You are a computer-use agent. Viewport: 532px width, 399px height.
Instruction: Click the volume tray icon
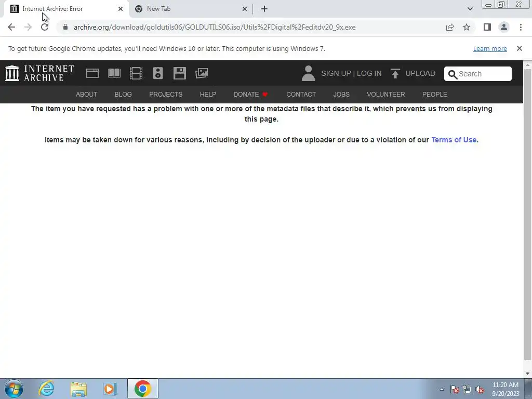pos(480,389)
